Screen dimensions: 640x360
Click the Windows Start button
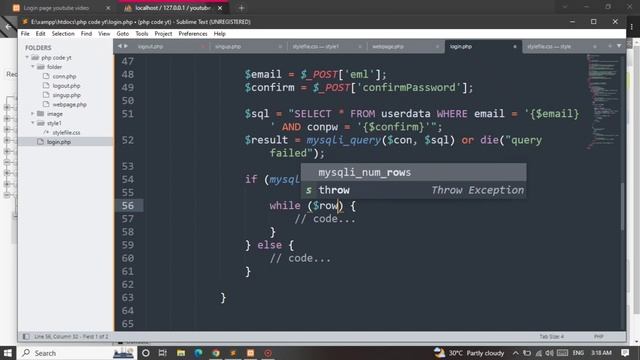[8, 353]
